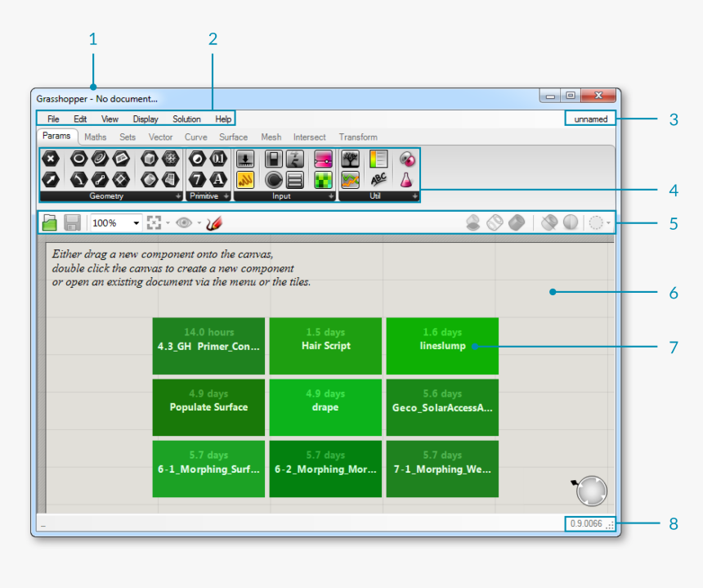Open the Solution menu
Image resolution: width=703 pixels, height=588 pixels.
coord(186,119)
